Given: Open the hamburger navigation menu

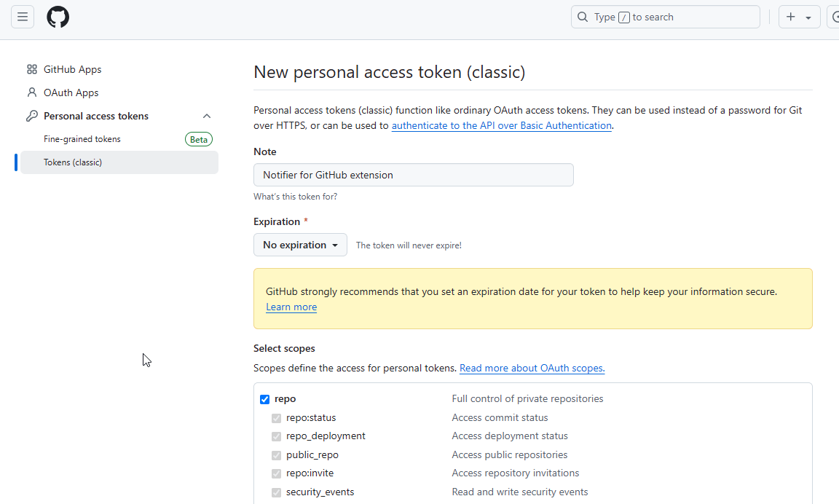Looking at the screenshot, I should click(23, 17).
